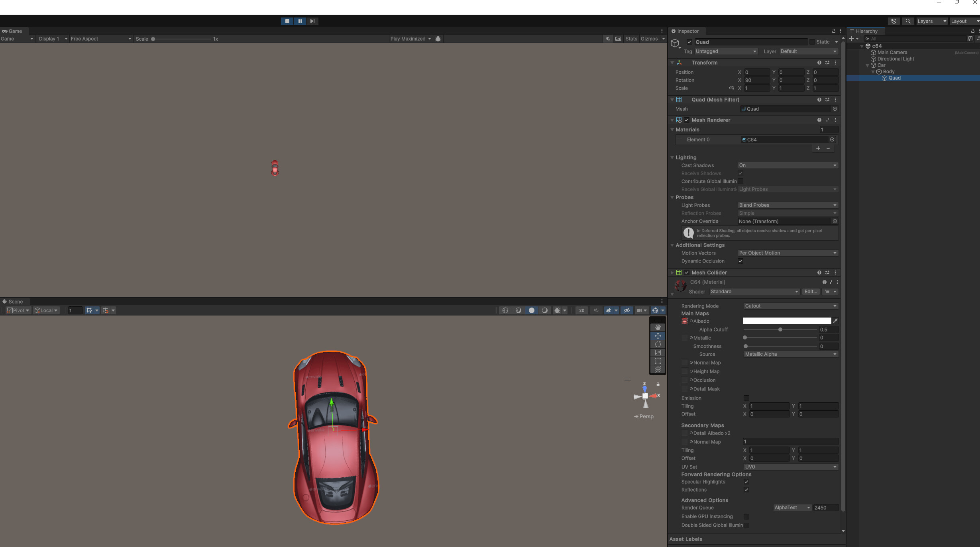Open the Cast Shadows dropdown

[787, 165]
